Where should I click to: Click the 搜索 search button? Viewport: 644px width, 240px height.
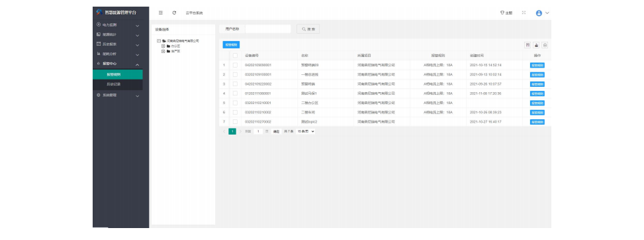(x=308, y=29)
